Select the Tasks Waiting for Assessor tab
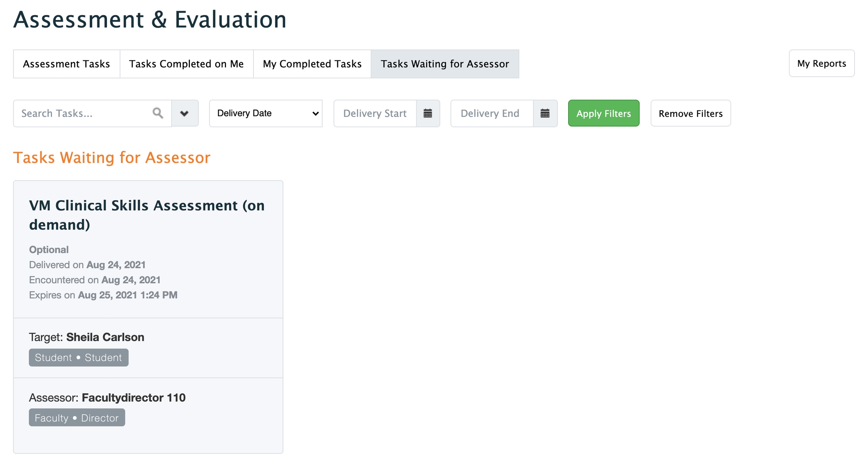This screenshot has width=868, height=471. 445,64
